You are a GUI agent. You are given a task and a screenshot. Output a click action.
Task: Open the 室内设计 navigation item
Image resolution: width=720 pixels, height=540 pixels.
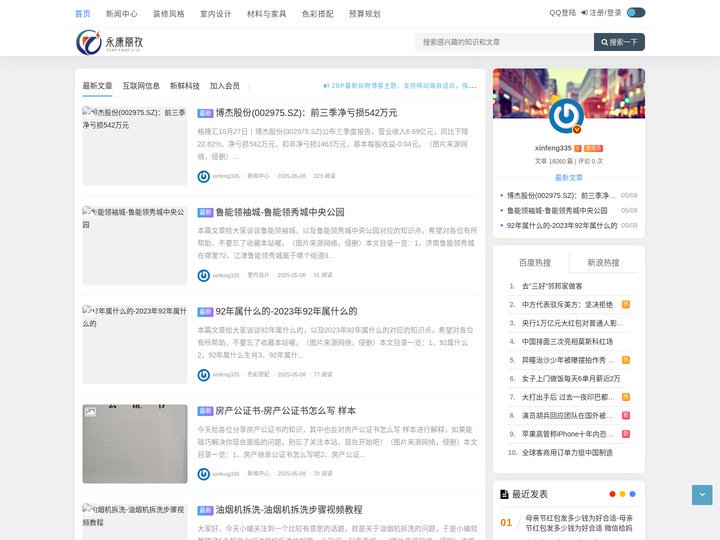coord(215,14)
